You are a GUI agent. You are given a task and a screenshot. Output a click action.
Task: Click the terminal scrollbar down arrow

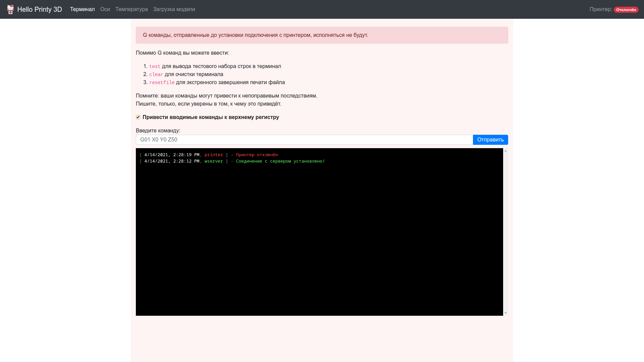(x=505, y=313)
